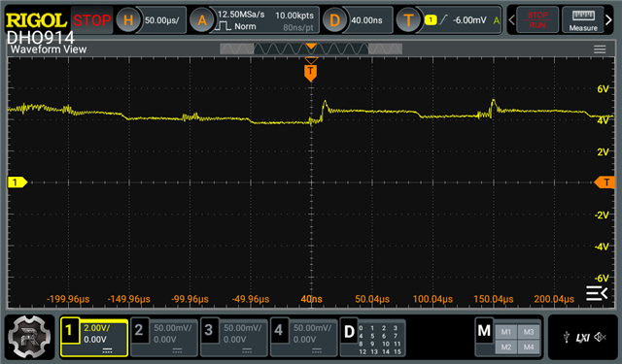622x364 pixels.
Task: Open the Trigger (T) settings icon
Action: (408, 19)
